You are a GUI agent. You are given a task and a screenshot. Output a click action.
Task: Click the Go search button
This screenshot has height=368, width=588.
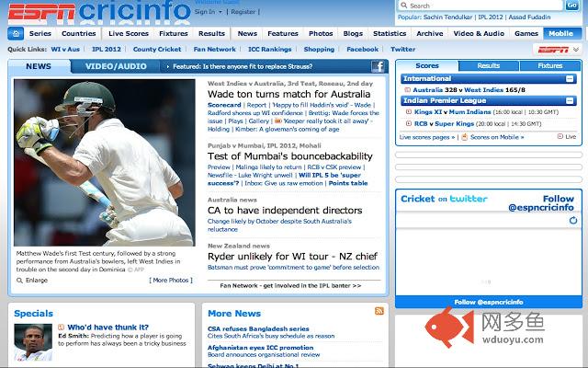click(571, 6)
